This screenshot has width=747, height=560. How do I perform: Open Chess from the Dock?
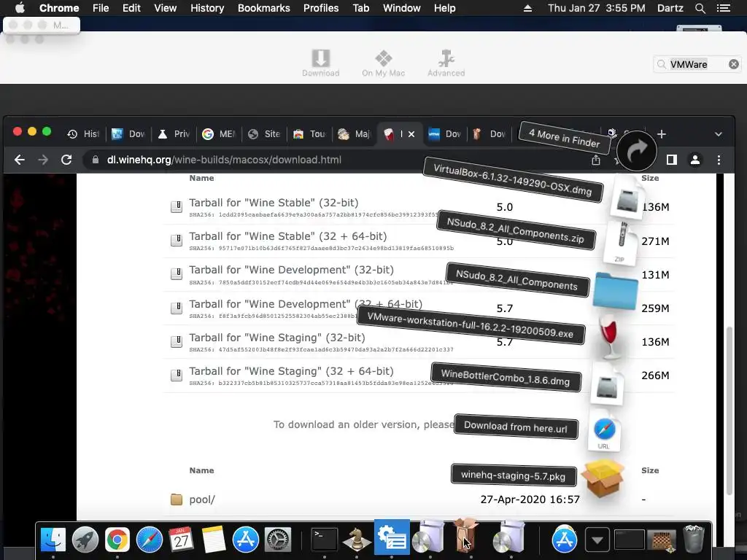tap(357, 540)
